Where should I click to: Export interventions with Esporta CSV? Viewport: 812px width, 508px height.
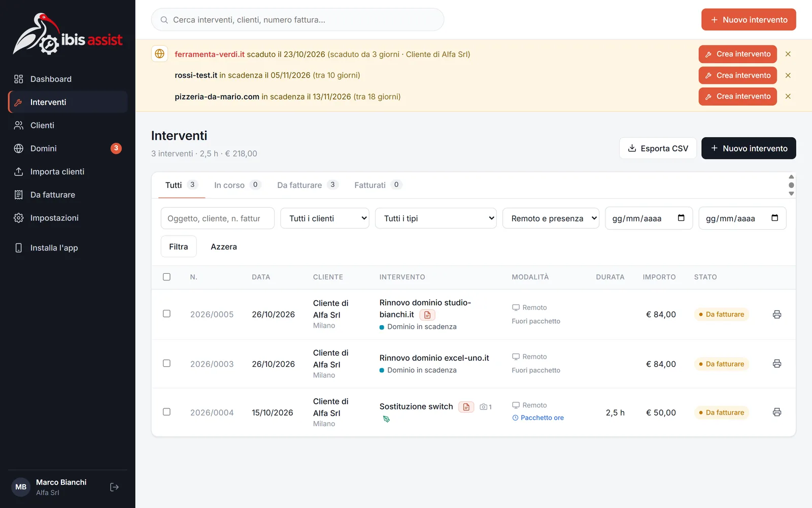point(658,148)
